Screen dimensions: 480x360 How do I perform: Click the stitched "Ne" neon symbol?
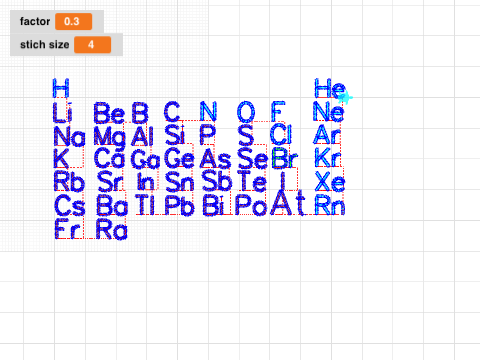coord(328,112)
